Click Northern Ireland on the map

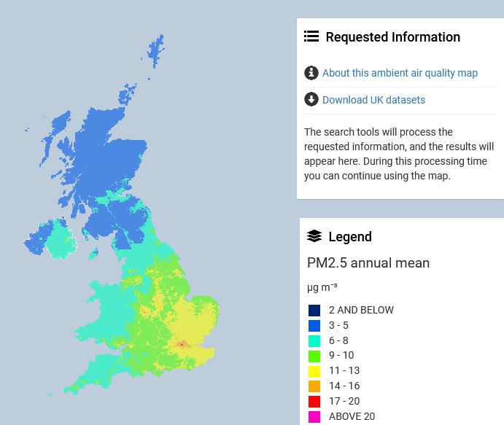55,239
